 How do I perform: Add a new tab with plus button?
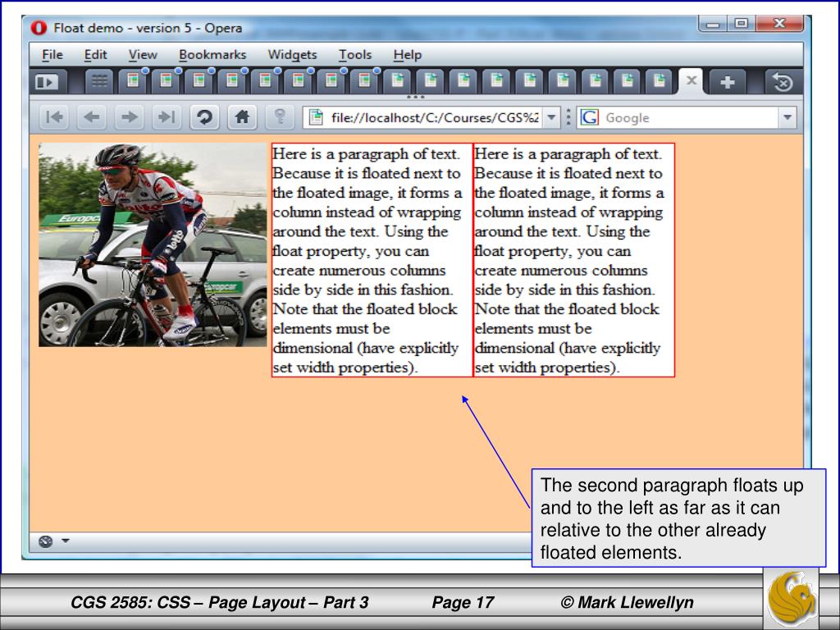tap(728, 82)
